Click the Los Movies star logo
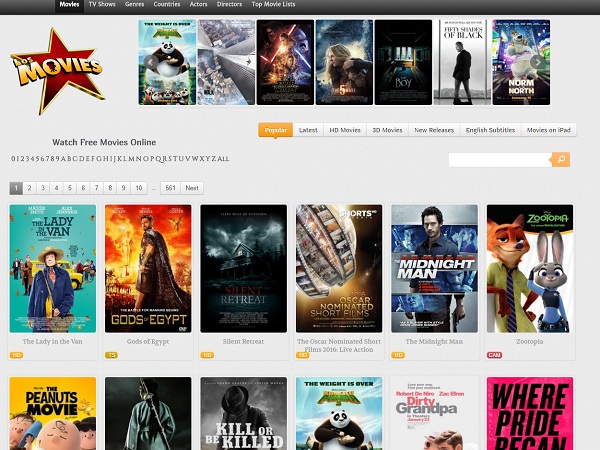 (57, 72)
